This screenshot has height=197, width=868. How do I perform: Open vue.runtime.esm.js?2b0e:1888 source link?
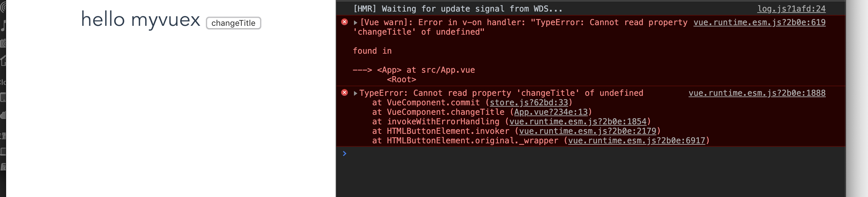pyautogui.click(x=757, y=93)
